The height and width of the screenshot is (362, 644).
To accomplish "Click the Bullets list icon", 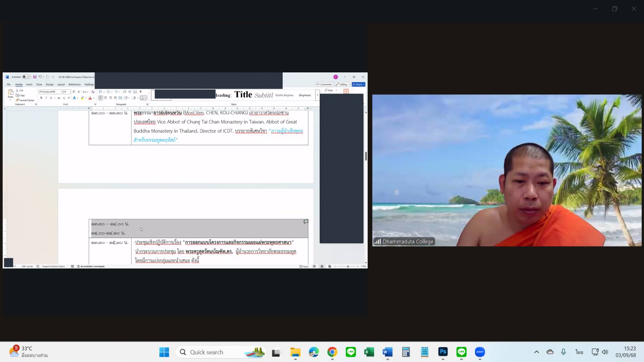I will (100, 92).
